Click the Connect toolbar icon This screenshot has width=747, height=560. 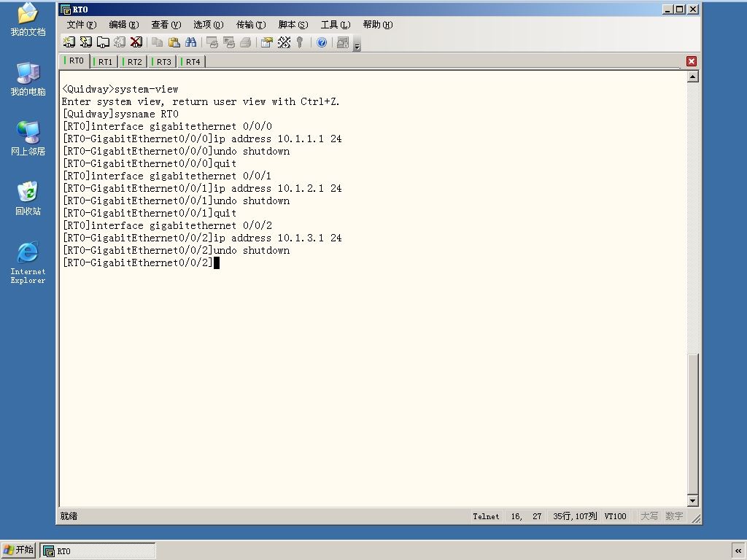pos(69,42)
